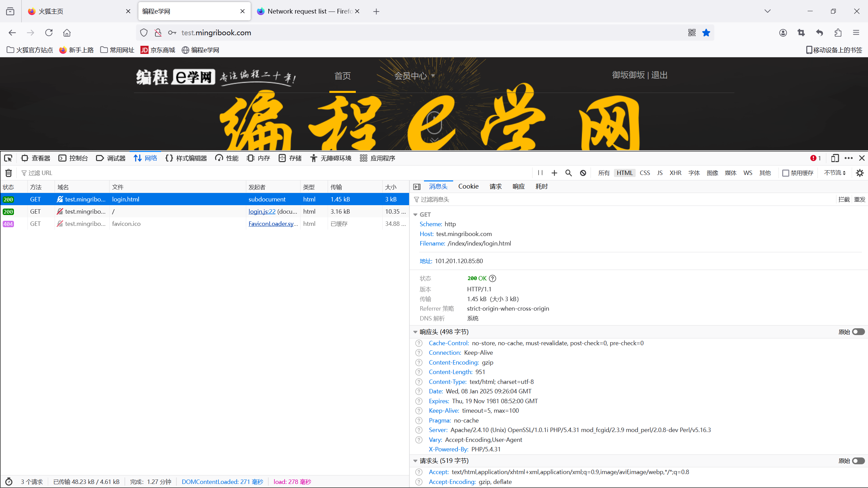Toggle 原始 switch for request headers

858,461
